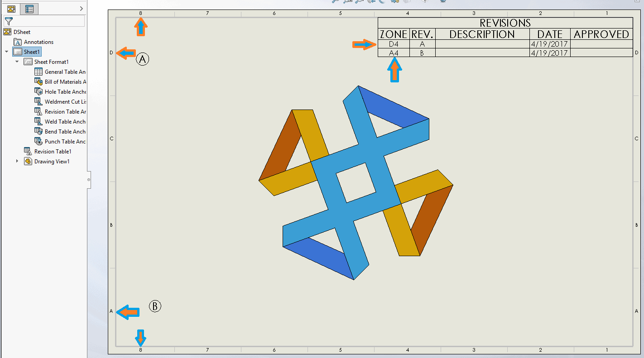Select the Bill of Materials Anchor icon

[x=38, y=82]
